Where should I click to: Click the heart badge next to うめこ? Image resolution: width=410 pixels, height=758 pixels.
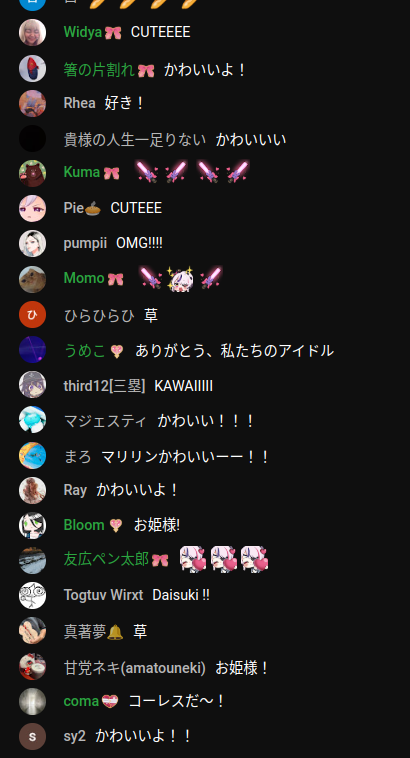pos(116,351)
